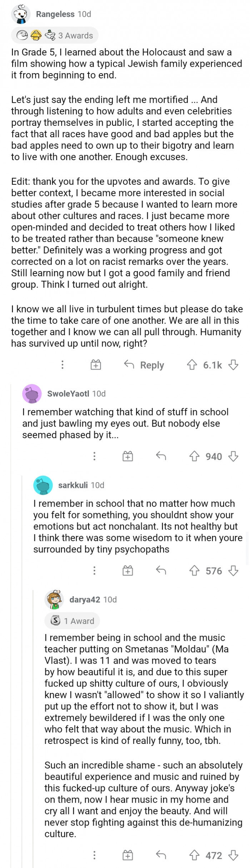Viewport: 250px width, 868px height.
Task: Give award to sarkkuli's comment
Action: click(x=128, y=571)
